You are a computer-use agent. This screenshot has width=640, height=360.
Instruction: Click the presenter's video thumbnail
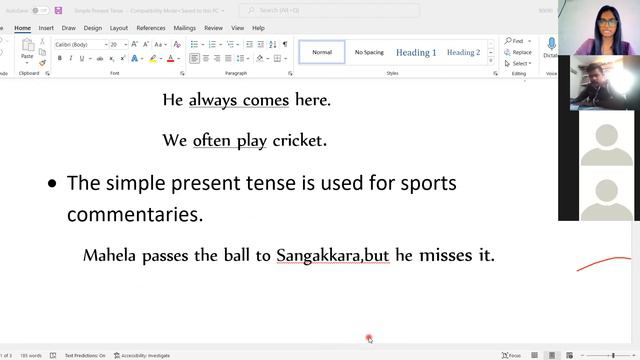599,27
